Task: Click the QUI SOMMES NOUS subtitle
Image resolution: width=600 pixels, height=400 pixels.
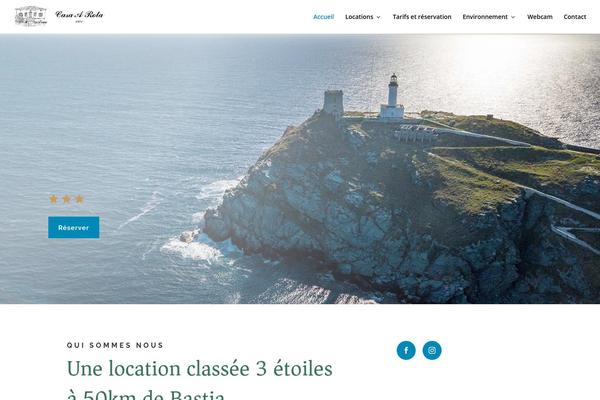Action: (115, 345)
